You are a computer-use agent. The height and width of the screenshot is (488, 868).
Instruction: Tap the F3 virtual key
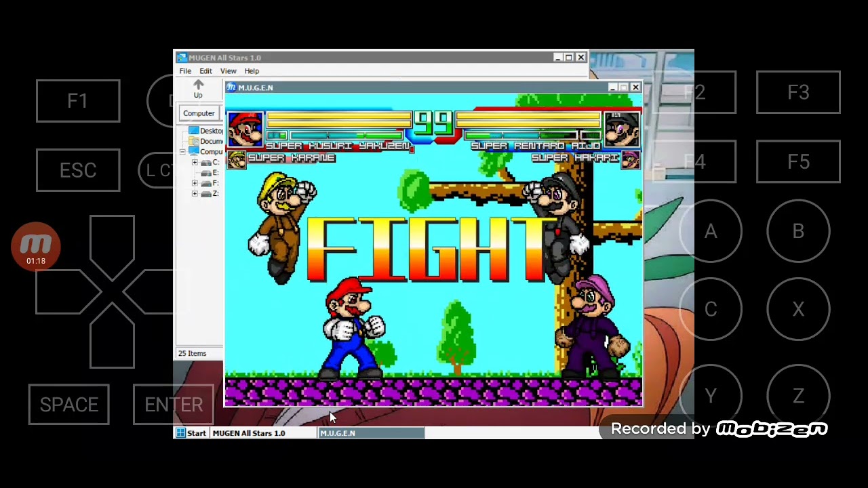click(798, 92)
